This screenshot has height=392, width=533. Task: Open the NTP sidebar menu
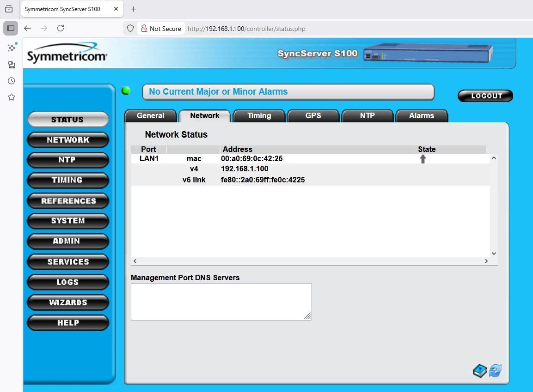coord(67,160)
